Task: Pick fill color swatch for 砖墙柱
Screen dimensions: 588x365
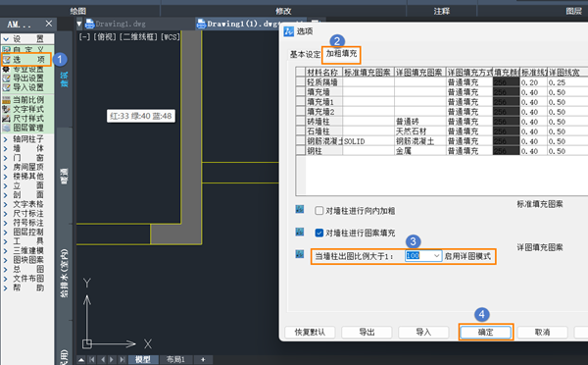Action: (x=506, y=122)
